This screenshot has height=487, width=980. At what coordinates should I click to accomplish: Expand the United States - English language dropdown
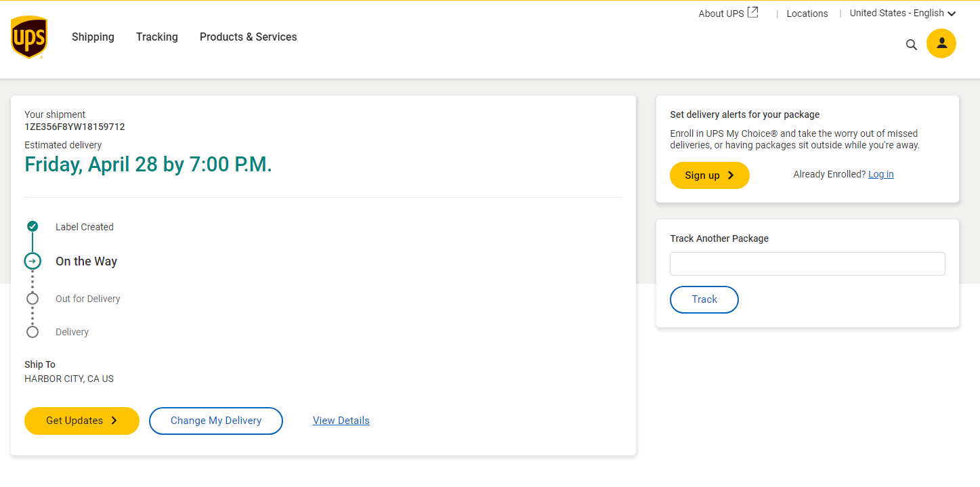[902, 13]
